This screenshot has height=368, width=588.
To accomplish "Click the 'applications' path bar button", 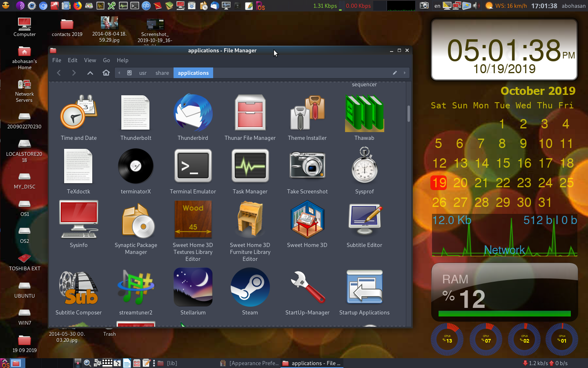I will (x=193, y=73).
